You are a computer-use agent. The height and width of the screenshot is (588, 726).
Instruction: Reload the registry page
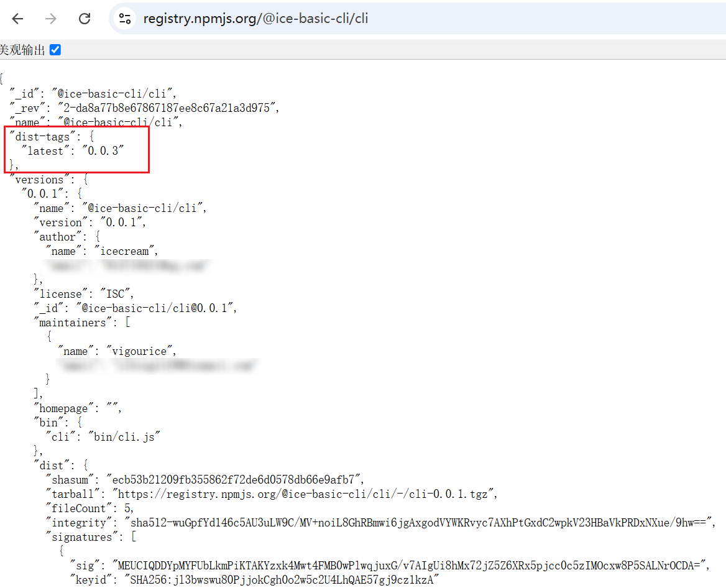(85, 19)
